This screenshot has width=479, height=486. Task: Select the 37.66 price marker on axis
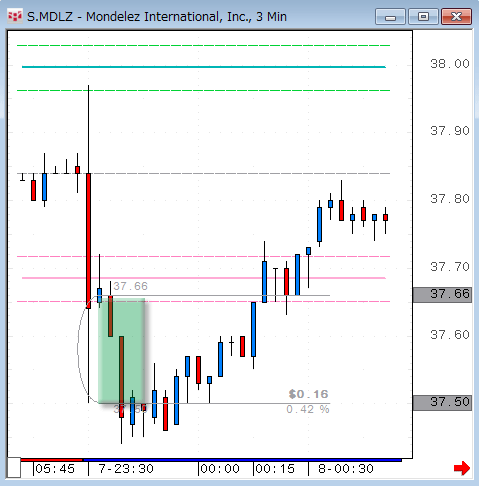tap(442, 294)
